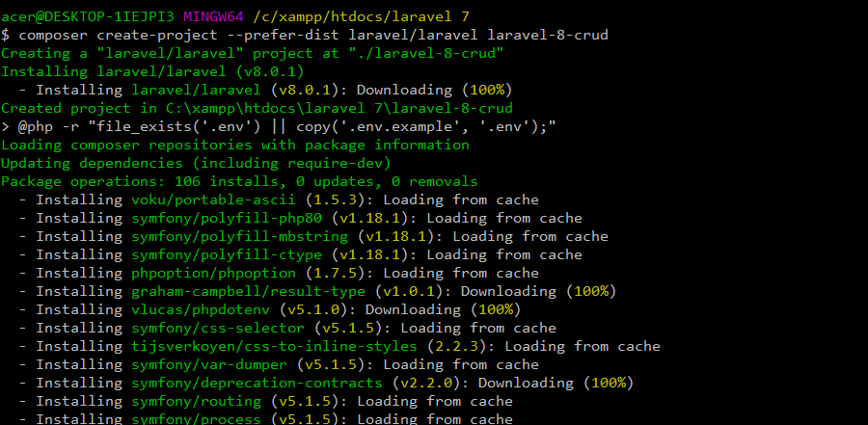Click 'Package operations: 106 installs' line
The image size is (868, 425).
239,181
